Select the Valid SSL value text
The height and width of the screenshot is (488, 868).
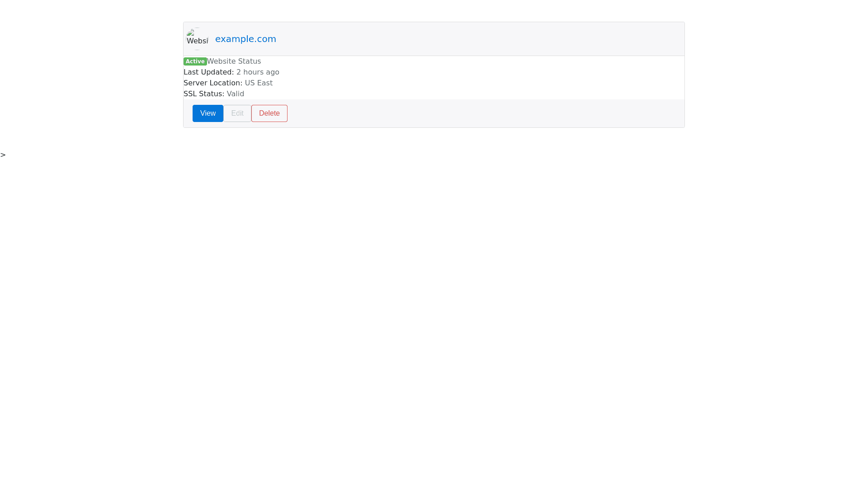236,94
